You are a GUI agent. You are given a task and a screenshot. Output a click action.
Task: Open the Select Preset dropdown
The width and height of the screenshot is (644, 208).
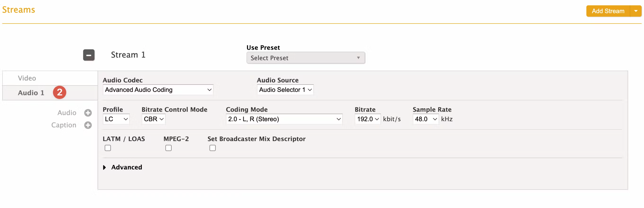click(x=305, y=58)
